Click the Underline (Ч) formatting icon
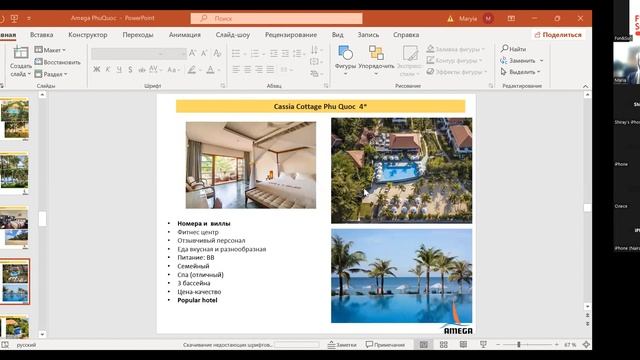Screen dimensions: 640x360 (119, 69)
